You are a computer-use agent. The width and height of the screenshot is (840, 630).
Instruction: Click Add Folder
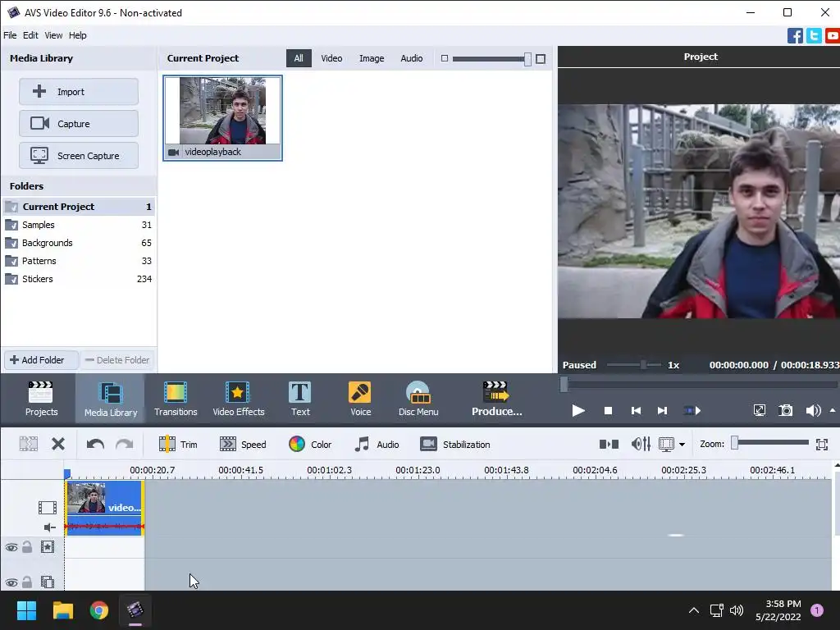coord(41,360)
